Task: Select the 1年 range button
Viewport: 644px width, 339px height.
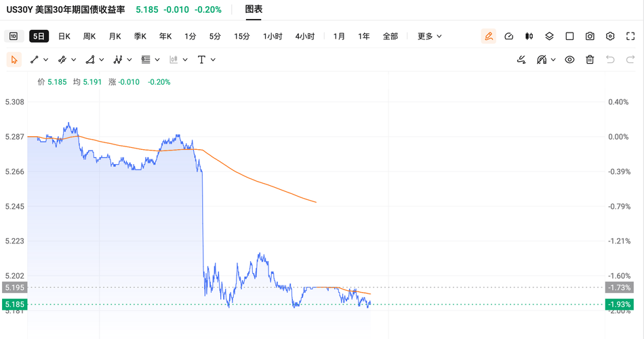Action: 364,36
